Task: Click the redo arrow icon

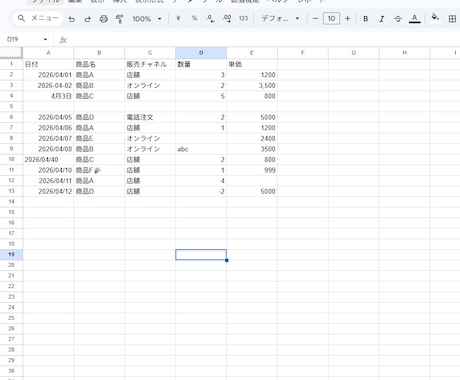Action: 87,19
